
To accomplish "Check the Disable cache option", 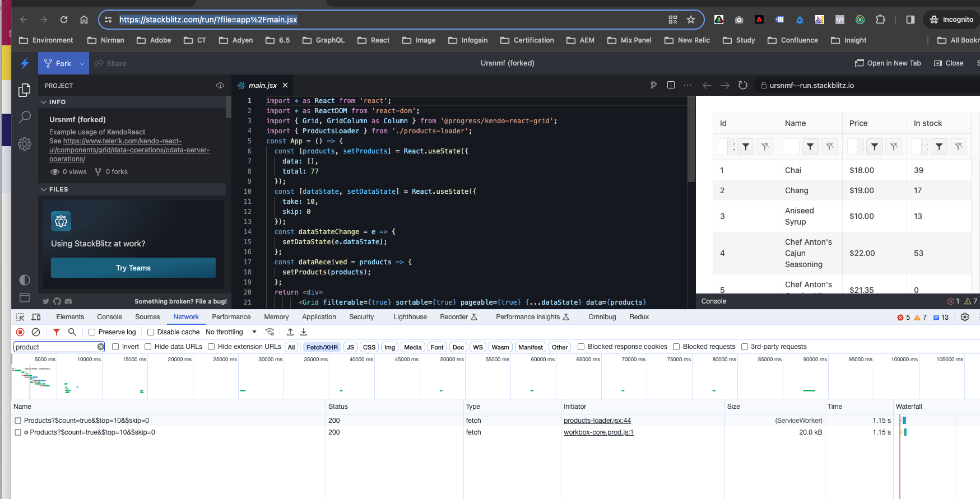I will click(151, 332).
